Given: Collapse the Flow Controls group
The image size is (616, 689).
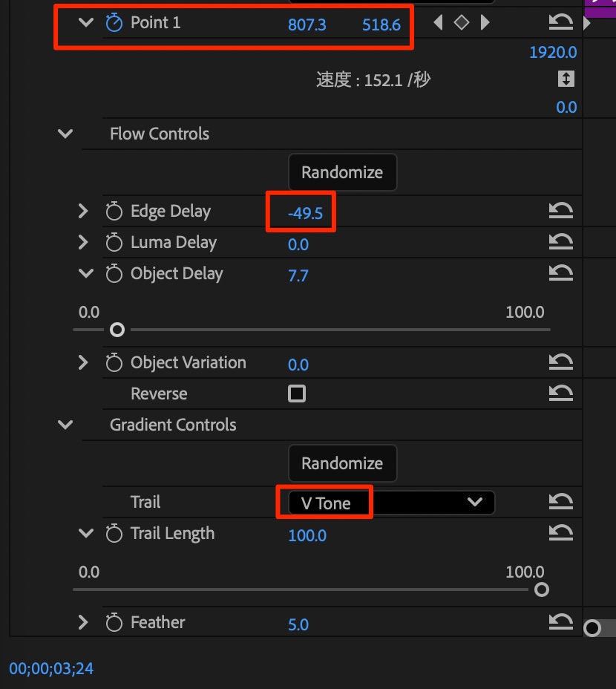Looking at the screenshot, I should coord(65,134).
